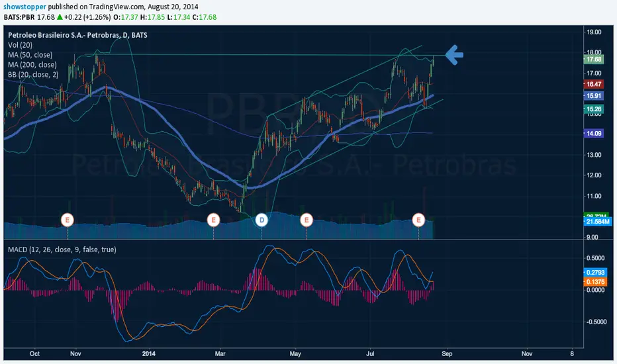Click the BATS:PBR ticker symbol in header

[19, 17]
